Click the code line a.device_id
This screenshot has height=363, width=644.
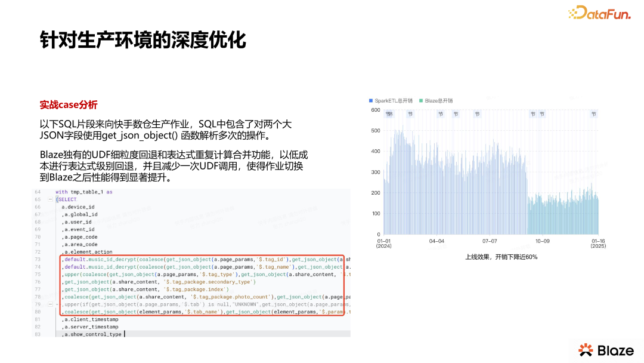point(78,207)
